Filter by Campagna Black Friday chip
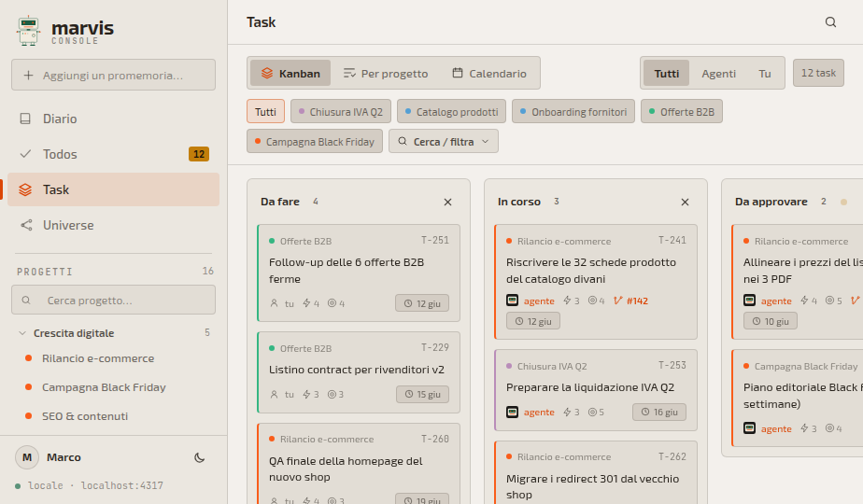This screenshot has width=863, height=504. [314, 142]
